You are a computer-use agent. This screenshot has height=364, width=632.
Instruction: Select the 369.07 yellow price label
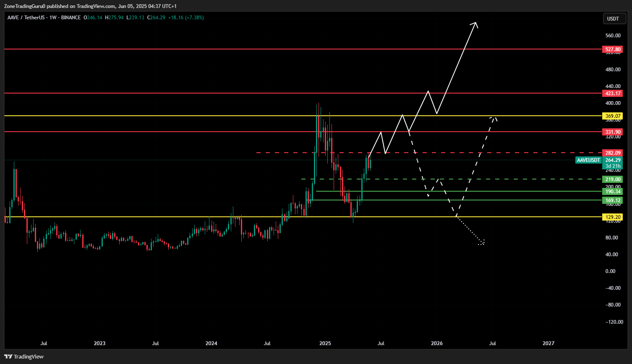pyautogui.click(x=613, y=116)
